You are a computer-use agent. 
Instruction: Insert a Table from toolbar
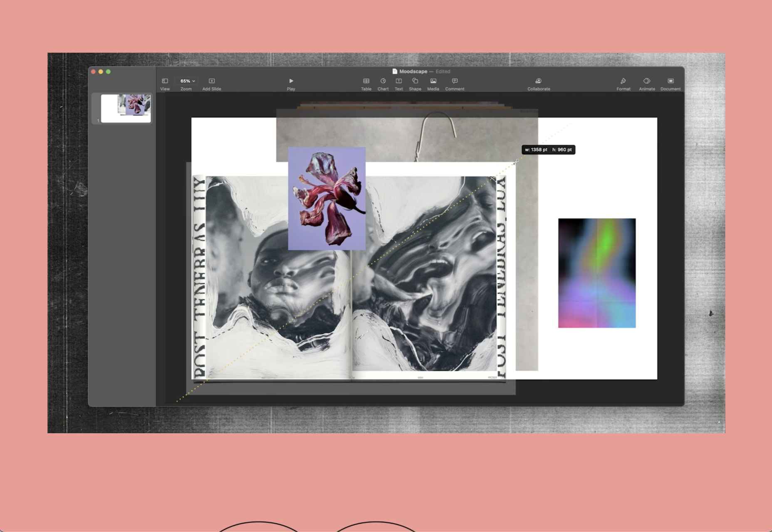366,84
